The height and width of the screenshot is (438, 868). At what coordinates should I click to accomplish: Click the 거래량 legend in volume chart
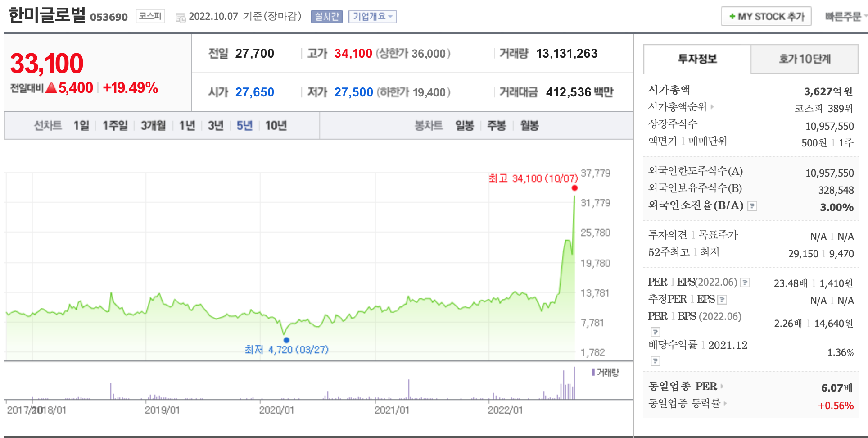point(606,372)
